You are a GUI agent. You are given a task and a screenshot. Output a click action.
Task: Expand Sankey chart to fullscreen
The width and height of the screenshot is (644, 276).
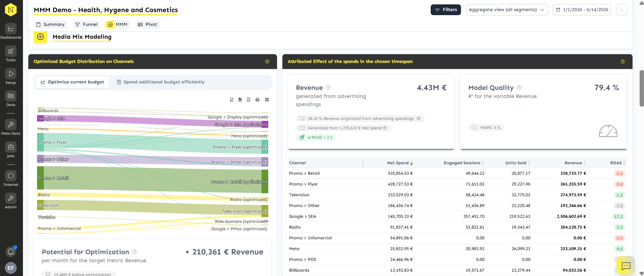[x=267, y=100]
